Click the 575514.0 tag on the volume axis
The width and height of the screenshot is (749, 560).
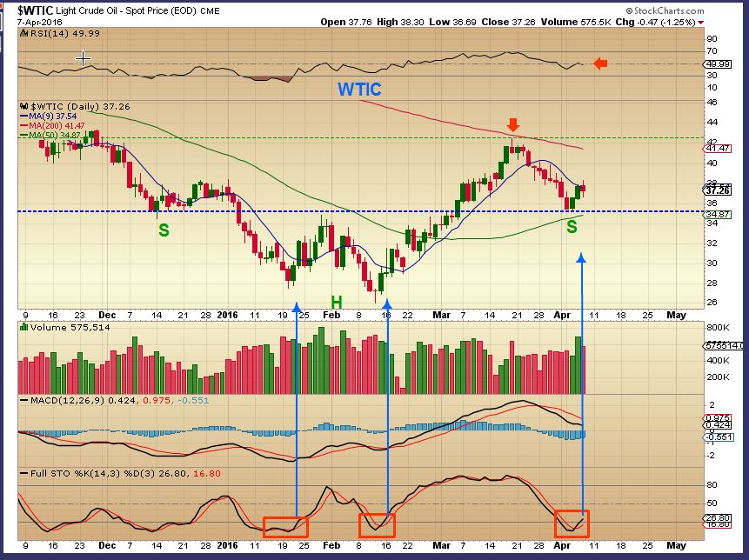pyautogui.click(x=723, y=345)
